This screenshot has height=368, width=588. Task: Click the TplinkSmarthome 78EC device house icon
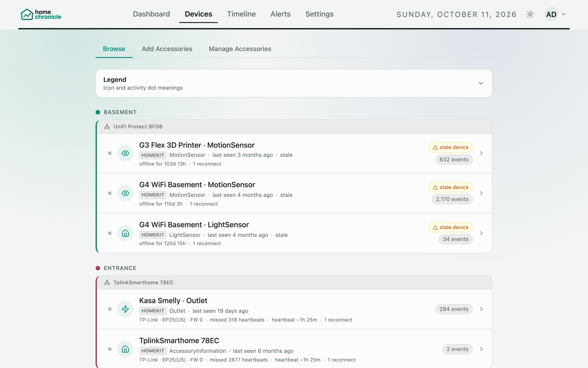pyautogui.click(x=125, y=349)
